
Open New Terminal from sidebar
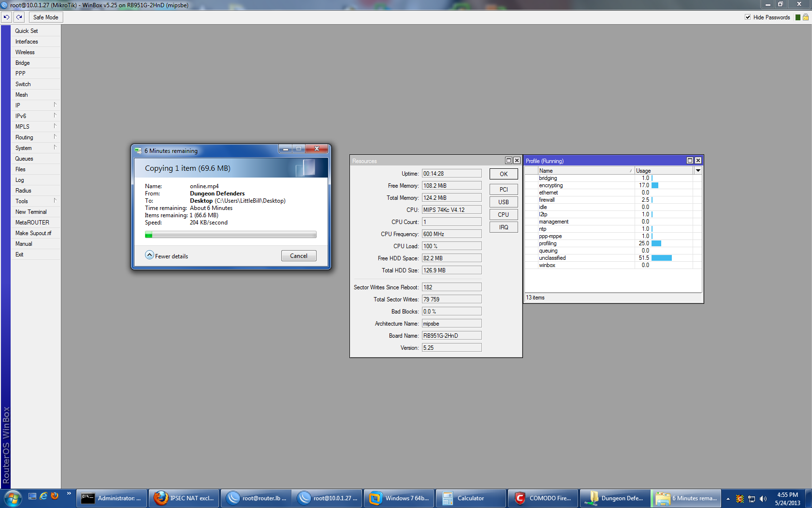36,212
